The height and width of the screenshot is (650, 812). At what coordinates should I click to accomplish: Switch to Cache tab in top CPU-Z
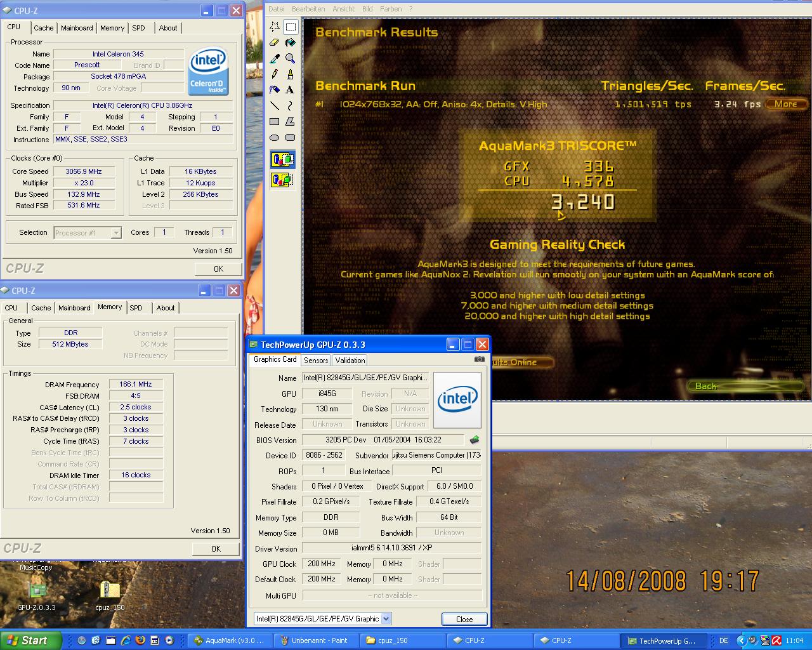click(43, 28)
